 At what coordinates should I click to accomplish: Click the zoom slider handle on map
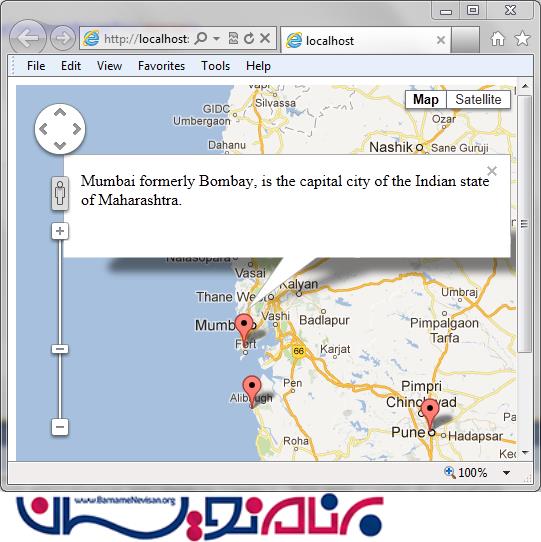coord(60,349)
